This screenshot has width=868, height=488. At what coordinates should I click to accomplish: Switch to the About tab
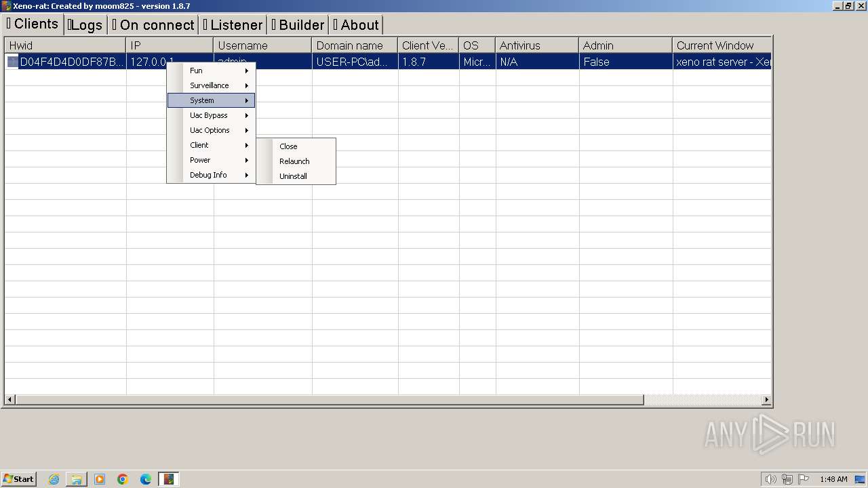tap(356, 25)
